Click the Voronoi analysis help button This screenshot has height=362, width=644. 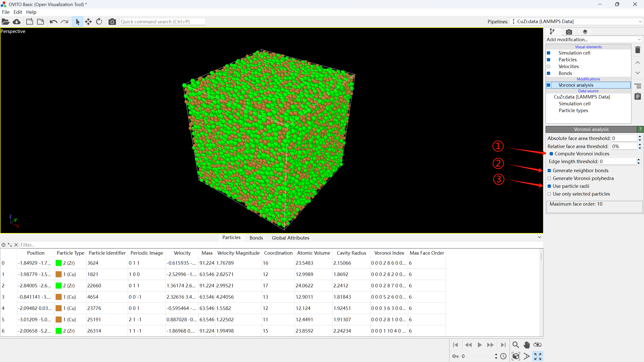640,129
